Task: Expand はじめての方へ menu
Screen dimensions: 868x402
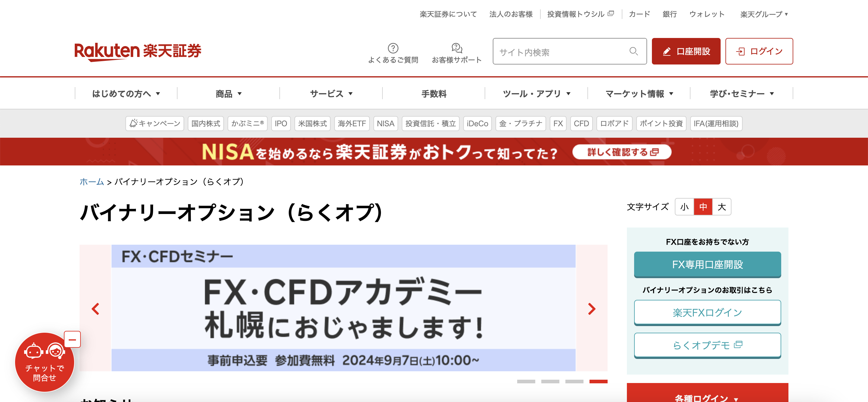Action: point(126,94)
